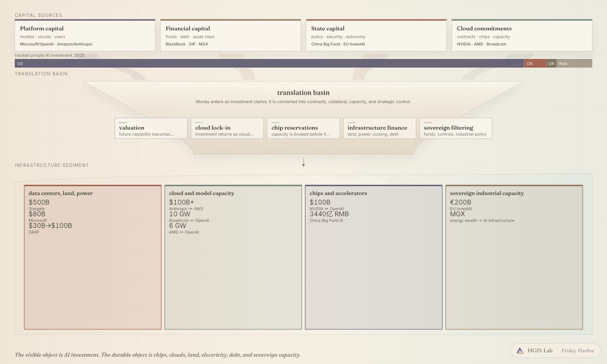Click the CAPITAL SOURCES section label
The width and height of the screenshot is (607, 364).
(x=38, y=15)
